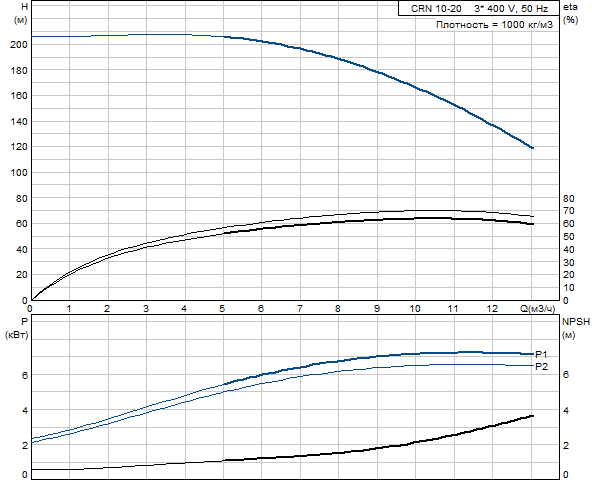
Task: Click the P (кВт) axis label
Action: [x=16, y=328]
